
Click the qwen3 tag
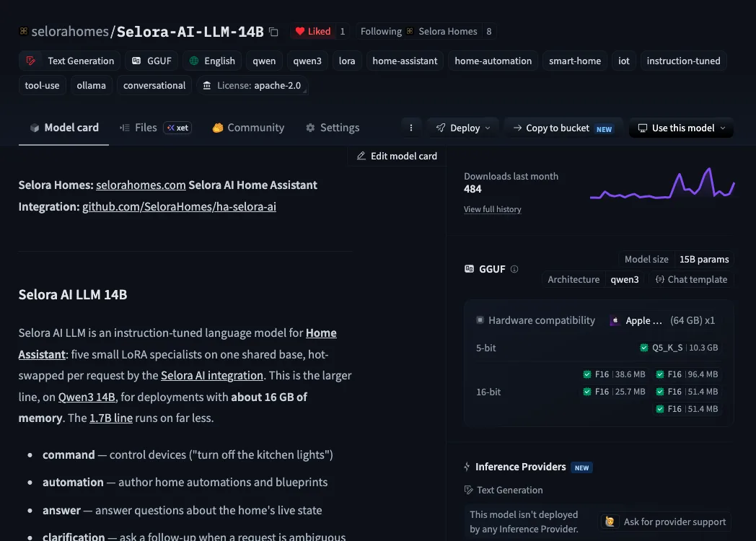point(307,61)
